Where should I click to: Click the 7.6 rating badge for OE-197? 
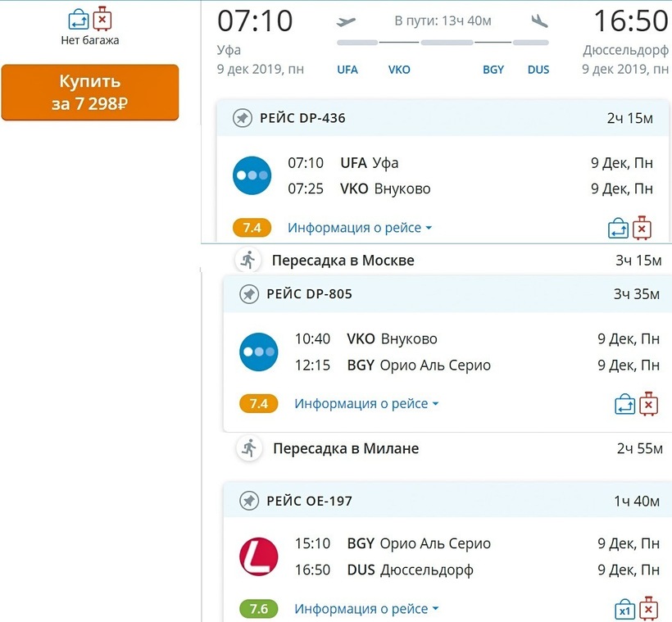coord(258,609)
